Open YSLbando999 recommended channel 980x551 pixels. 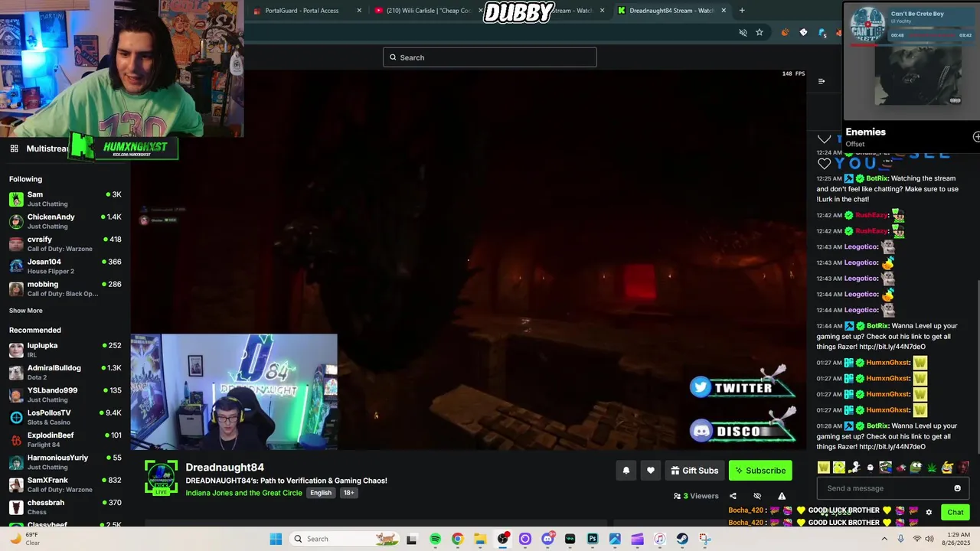coord(65,395)
